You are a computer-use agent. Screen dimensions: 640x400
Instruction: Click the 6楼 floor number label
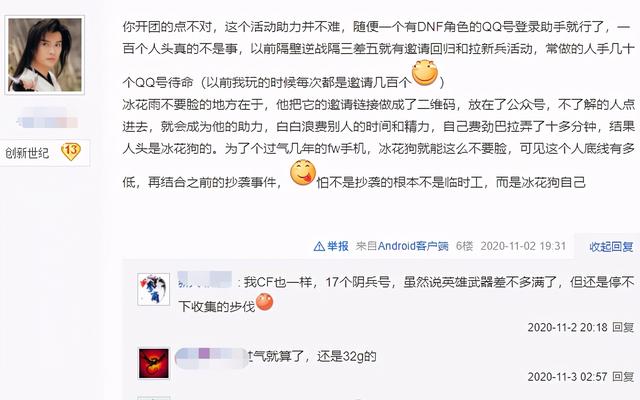(464, 246)
